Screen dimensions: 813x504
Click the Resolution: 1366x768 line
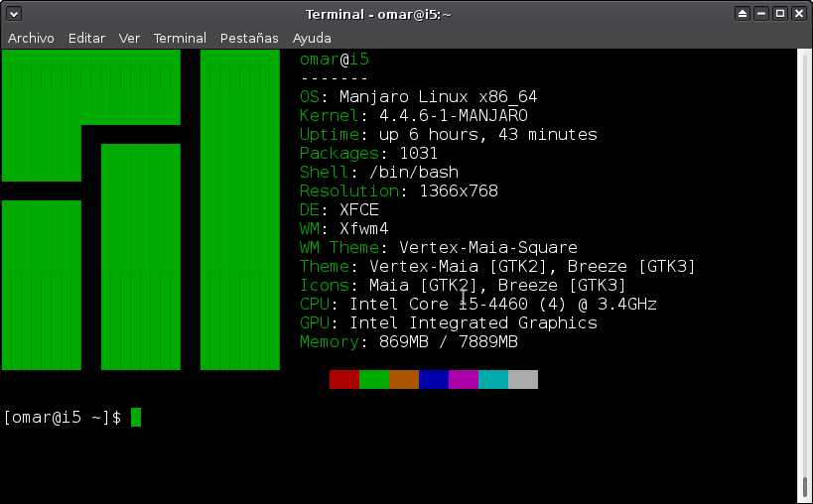[399, 191]
